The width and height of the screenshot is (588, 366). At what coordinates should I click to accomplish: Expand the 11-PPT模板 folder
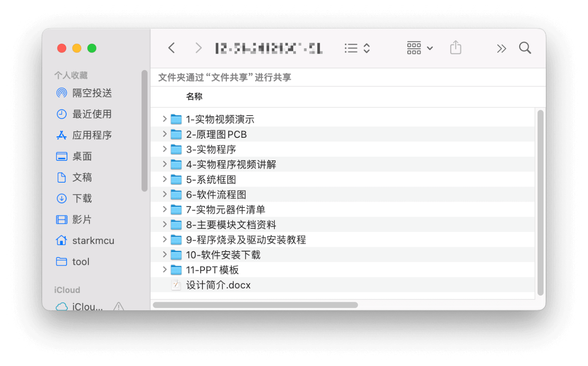tap(165, 270)
